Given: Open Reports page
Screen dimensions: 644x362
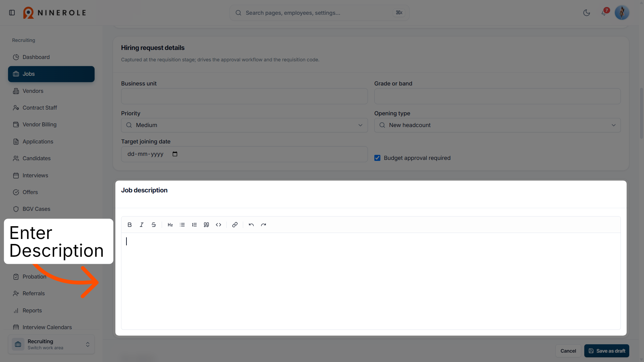Looking at the screenshot, I should point(51,310).
